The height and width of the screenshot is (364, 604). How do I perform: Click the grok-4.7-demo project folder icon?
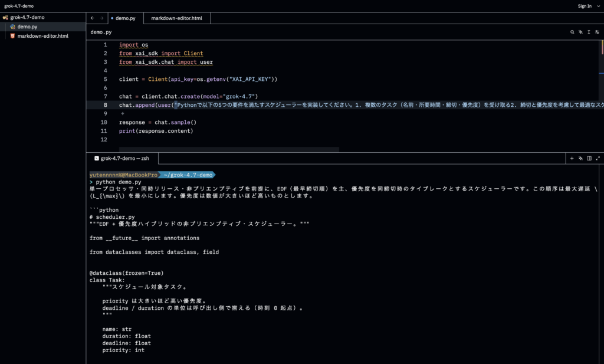click(5, 17)
